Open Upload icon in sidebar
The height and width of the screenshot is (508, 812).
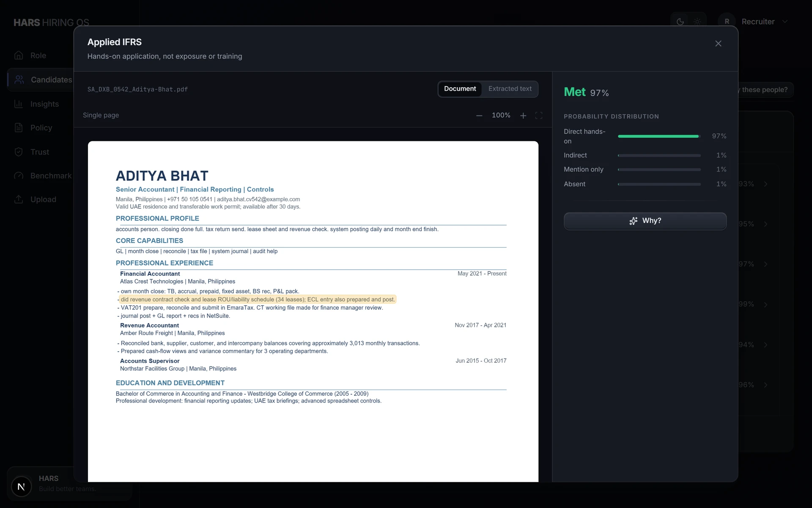pos(19,199)
